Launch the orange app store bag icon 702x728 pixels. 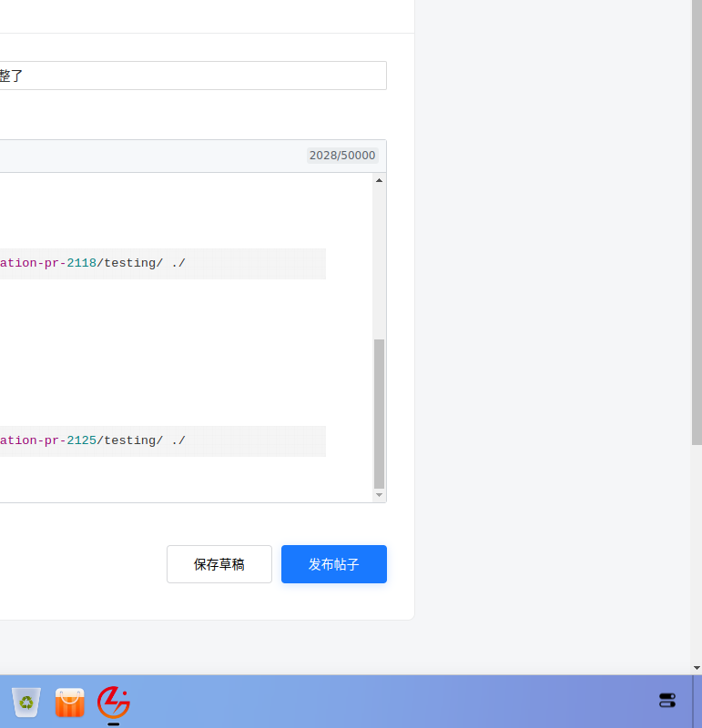(x=70, y=702)
